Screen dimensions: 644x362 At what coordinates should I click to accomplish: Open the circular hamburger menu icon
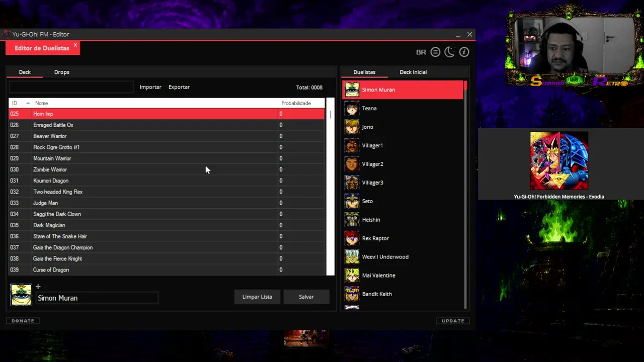(436, 52)
